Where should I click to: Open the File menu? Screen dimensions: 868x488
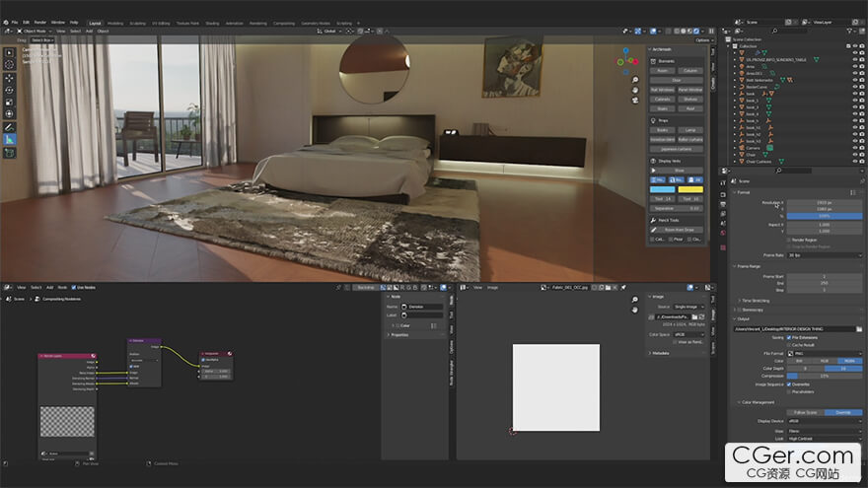15,23
